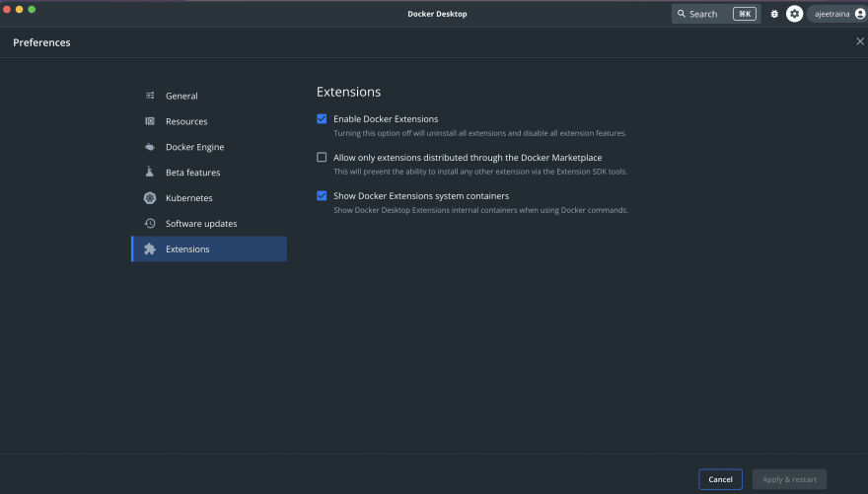Screen dimensions: 868x494
Task: Close the Preferences panel with the X
Action: tap(860, 41)
